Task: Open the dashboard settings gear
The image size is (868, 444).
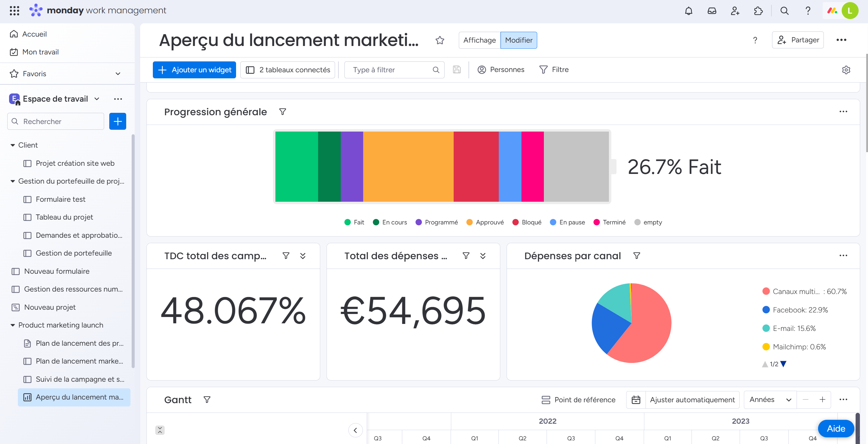Action: [x=846, y=70]
